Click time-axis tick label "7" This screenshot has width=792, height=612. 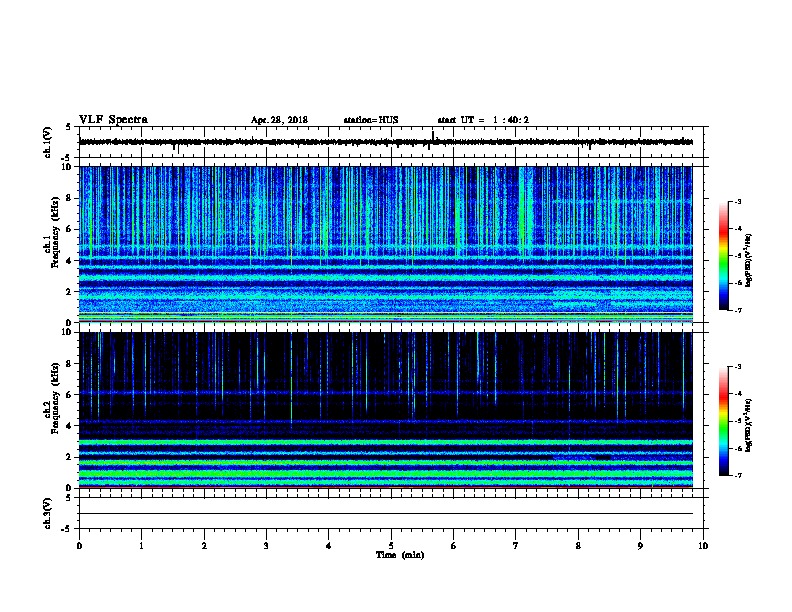516,546
